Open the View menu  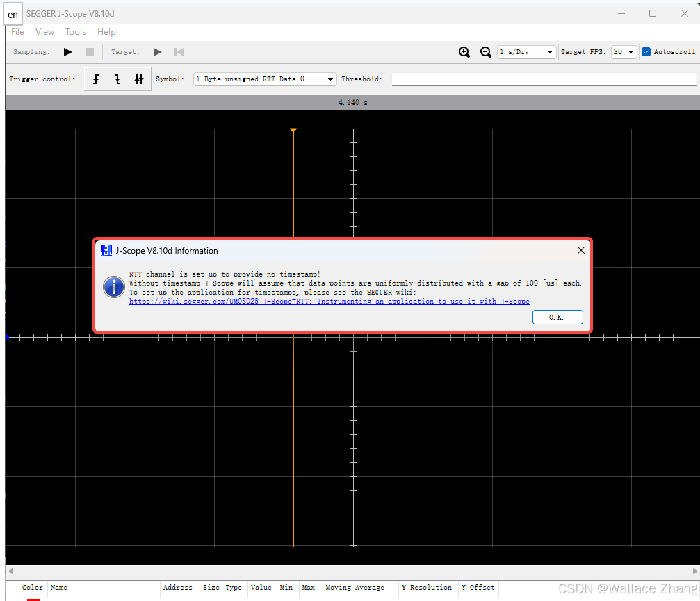(44, 32)
